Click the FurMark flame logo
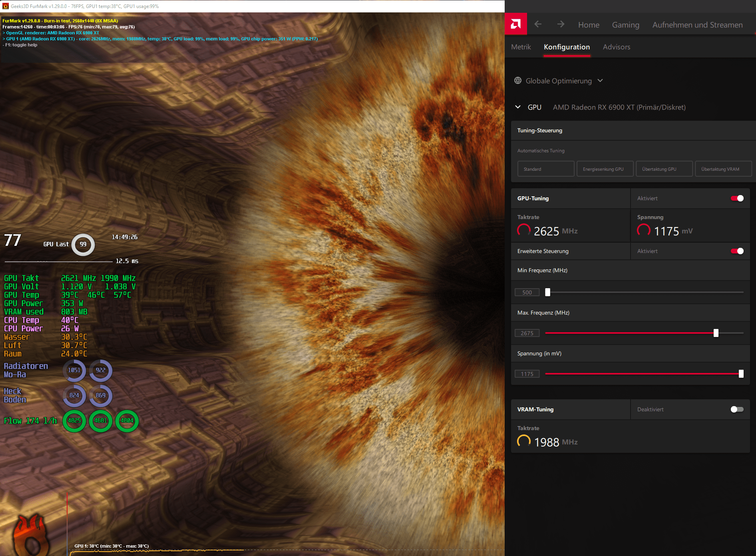 tap(32, 536)
